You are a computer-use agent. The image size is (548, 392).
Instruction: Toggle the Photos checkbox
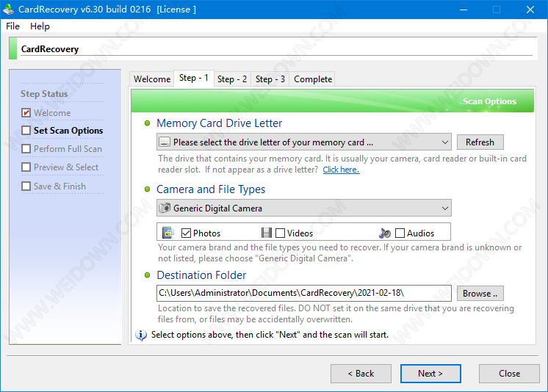187,233
